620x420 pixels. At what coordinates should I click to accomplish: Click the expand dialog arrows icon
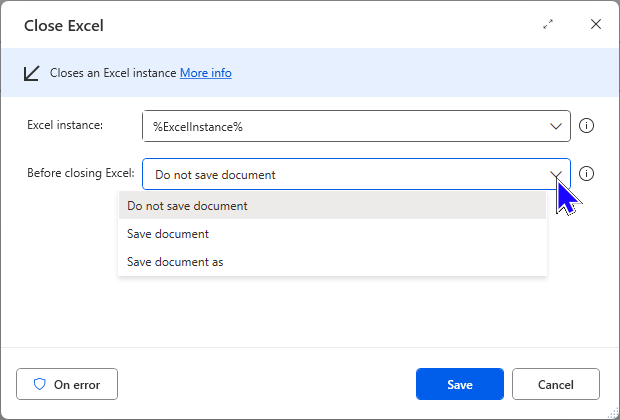coord(548,25)
